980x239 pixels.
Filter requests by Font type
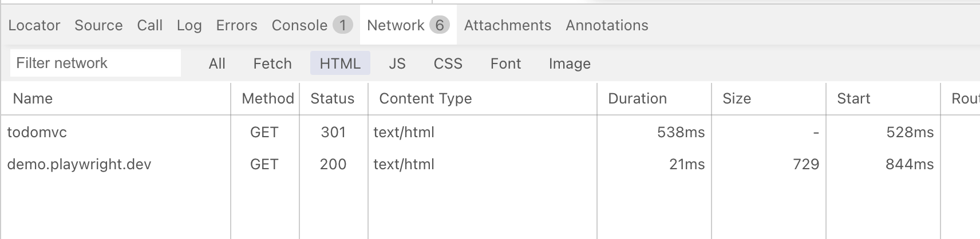coord(505,63)
